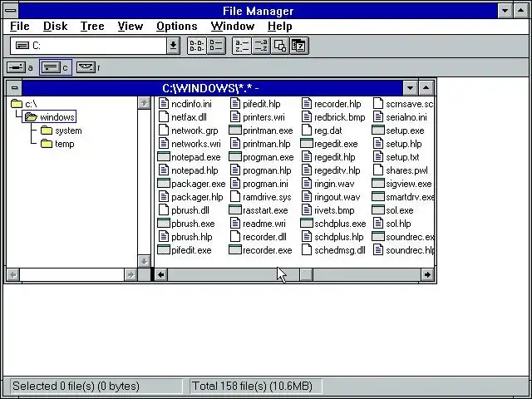Image resolution: width=532 pixels, height=399 pixels.
Task: Click the sort-by-date toolbar icon
Action: (x=299, y=46)
